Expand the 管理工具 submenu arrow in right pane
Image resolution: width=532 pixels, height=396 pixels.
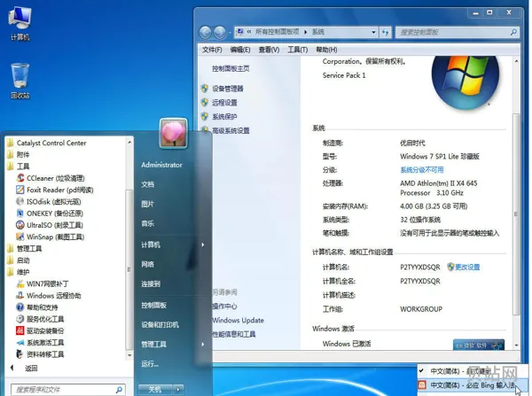(203, 344)
